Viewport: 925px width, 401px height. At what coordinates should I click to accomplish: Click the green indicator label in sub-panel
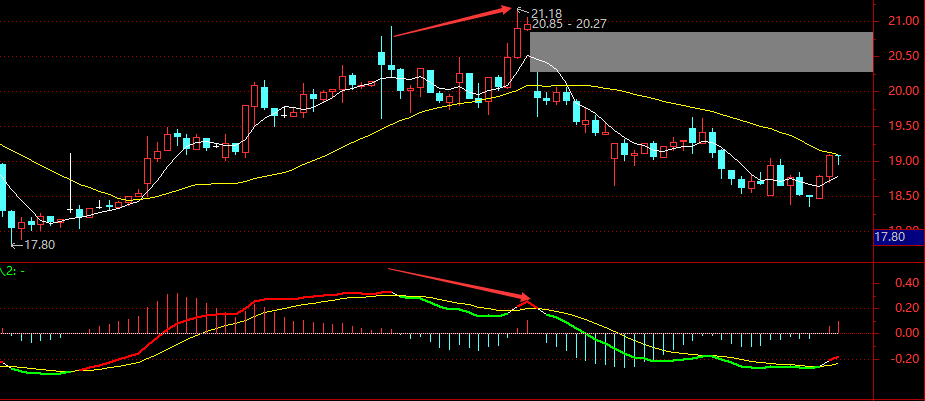[x=10, y=270]
